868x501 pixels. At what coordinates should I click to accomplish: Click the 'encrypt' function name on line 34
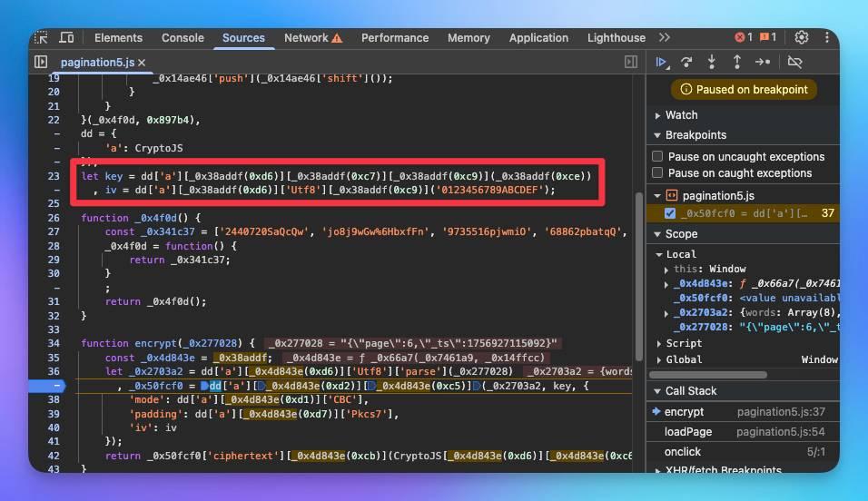155,343
